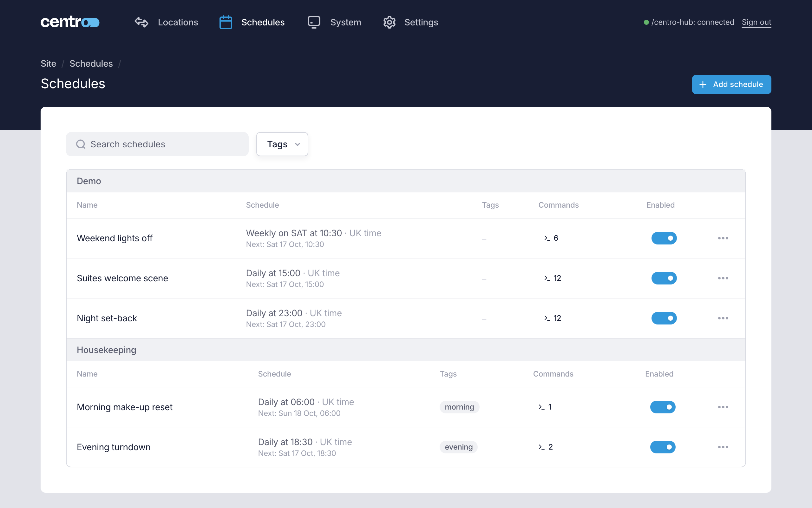Viewport: 812px width, 508px height.
Task: Open more options for Evening turndown
Action: click(x=723, y=447)
